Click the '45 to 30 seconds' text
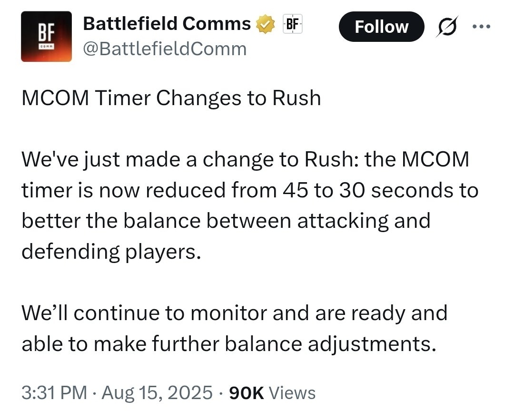Viewport: 514px width, 420px height. [371, 190]
